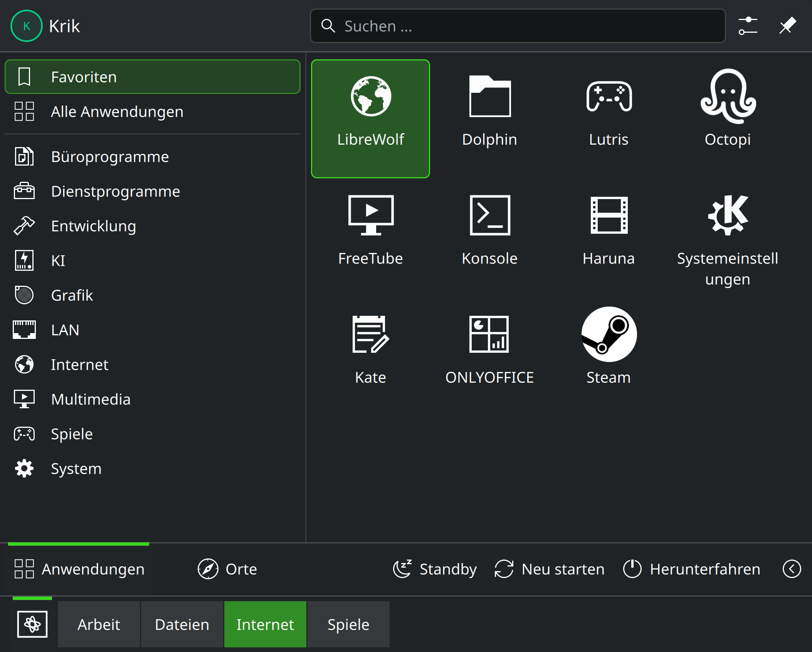Toggle the pin to keep launcher open
Viewport: 812px width, 652px height.
787,26
